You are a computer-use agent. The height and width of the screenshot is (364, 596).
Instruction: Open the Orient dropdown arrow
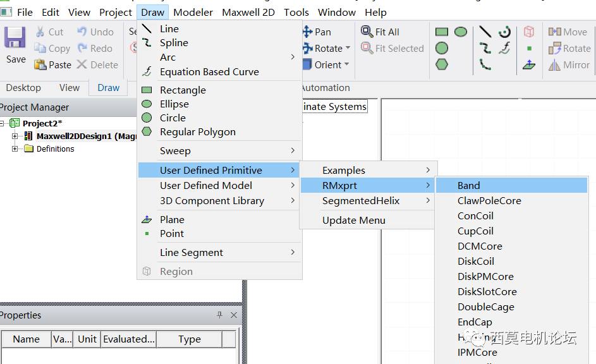click(347, 65)
